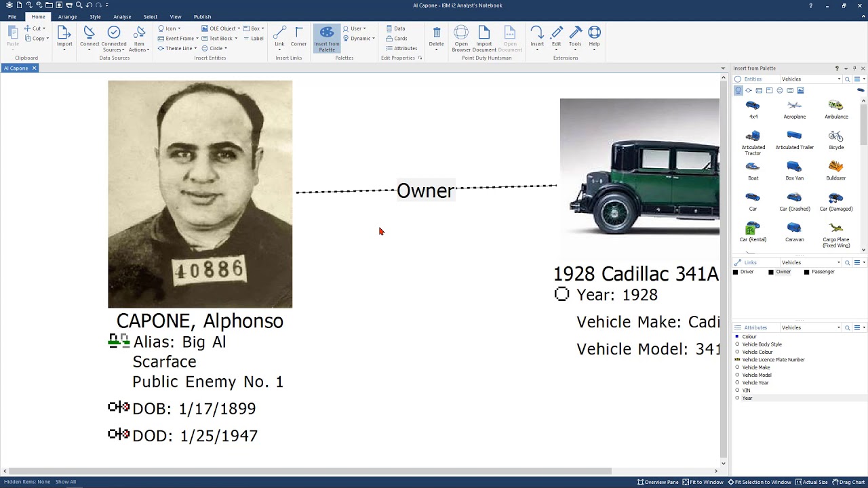Select the Articulated Tractor entity
The width and height of the screenshot is (868, 488).
[753, 143]
